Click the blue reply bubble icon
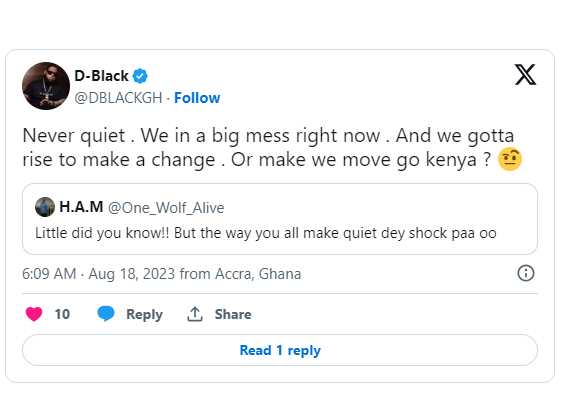The image size is (588, 396). click(106, 314)
